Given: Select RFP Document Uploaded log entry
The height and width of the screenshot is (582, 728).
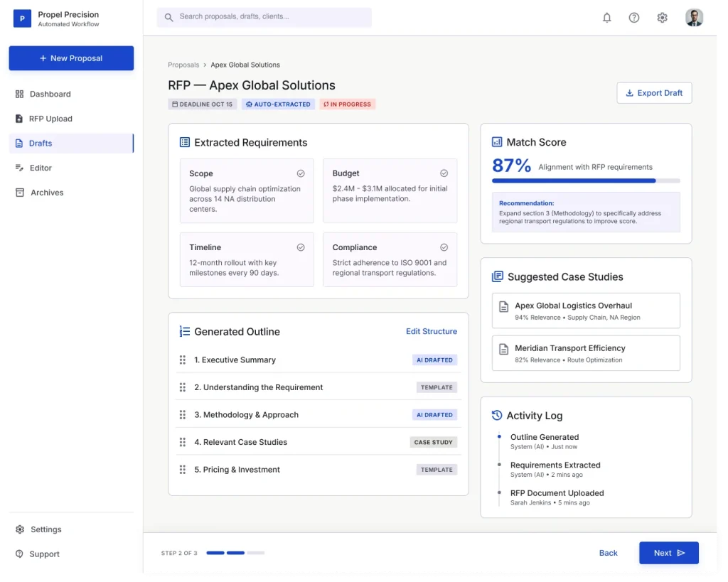Looking at the screenshot, I should pos(557,497).
